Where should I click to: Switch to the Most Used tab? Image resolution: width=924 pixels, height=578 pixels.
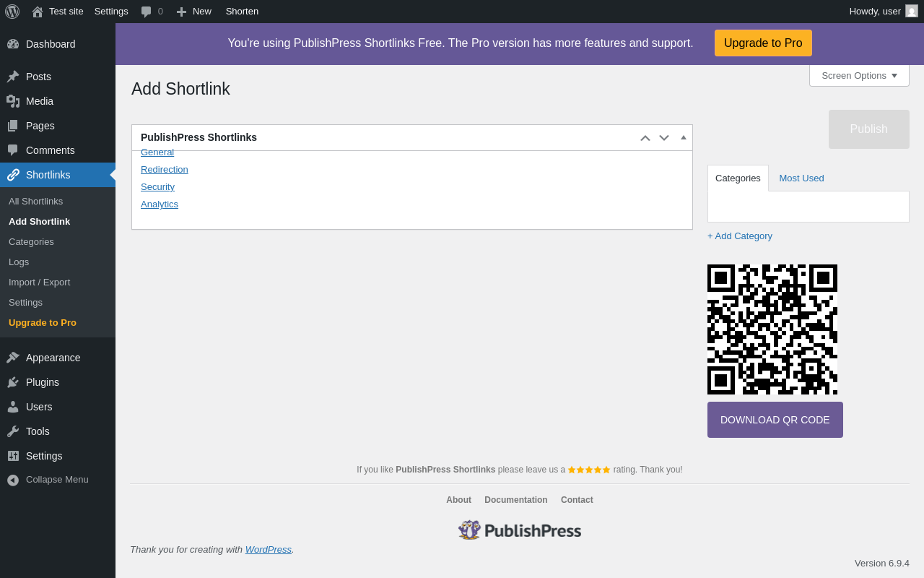point(801,178)
